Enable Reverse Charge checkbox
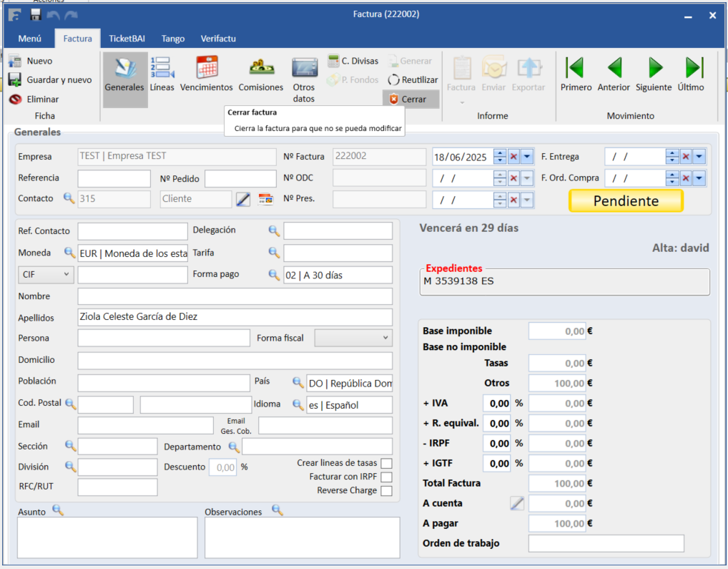 pos(386,490)
